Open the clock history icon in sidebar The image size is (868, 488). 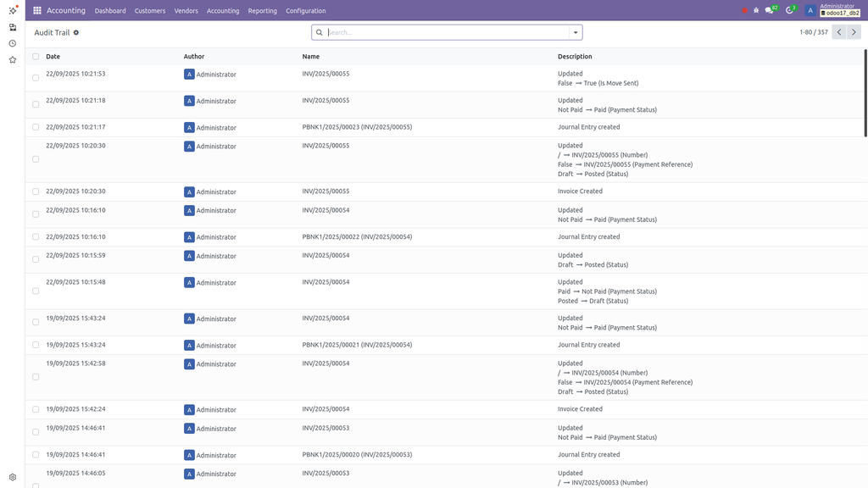pyautogui.click(x=13, y=43)
